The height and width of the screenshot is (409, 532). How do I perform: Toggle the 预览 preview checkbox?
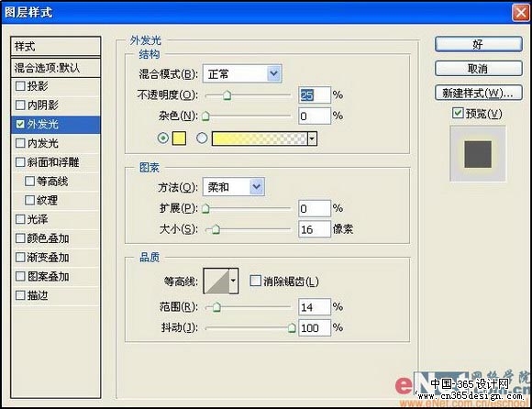point(458,113)
